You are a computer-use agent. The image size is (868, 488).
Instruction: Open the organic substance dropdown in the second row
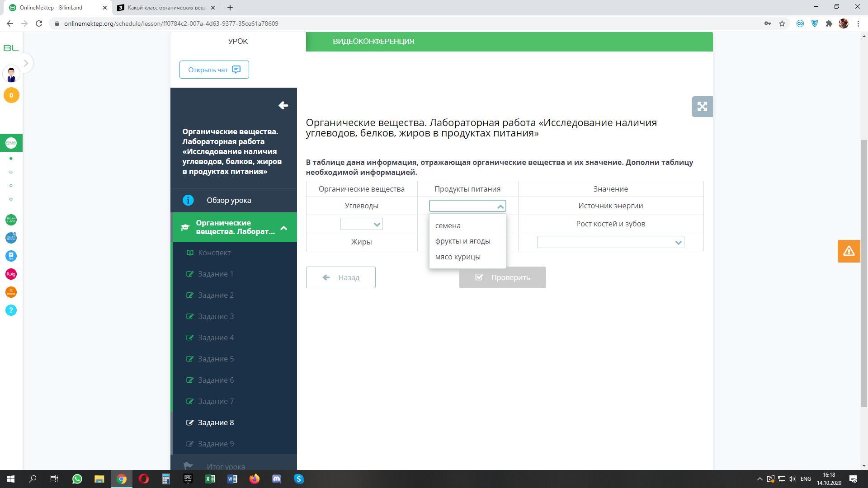[x=361, y=224]
